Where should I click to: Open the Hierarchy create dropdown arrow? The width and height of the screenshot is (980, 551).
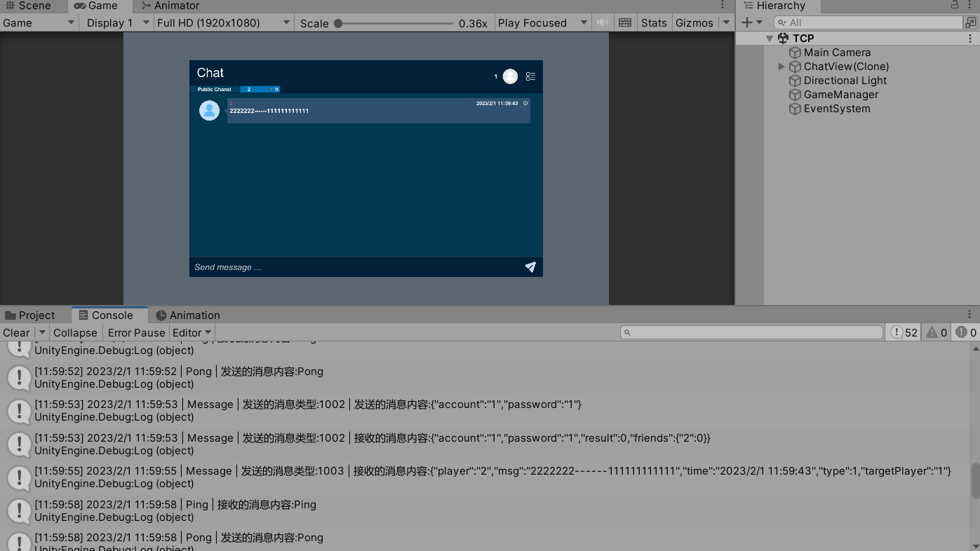(x=759, y=22)
